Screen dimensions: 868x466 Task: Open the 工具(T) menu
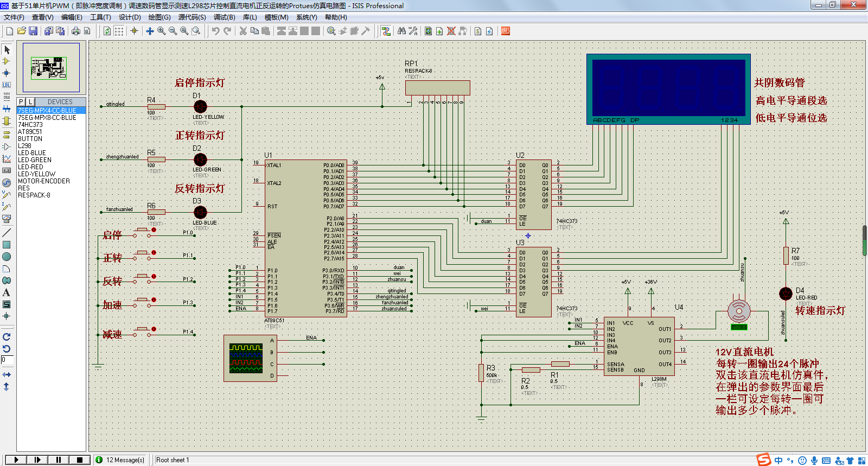click(100, 17)
